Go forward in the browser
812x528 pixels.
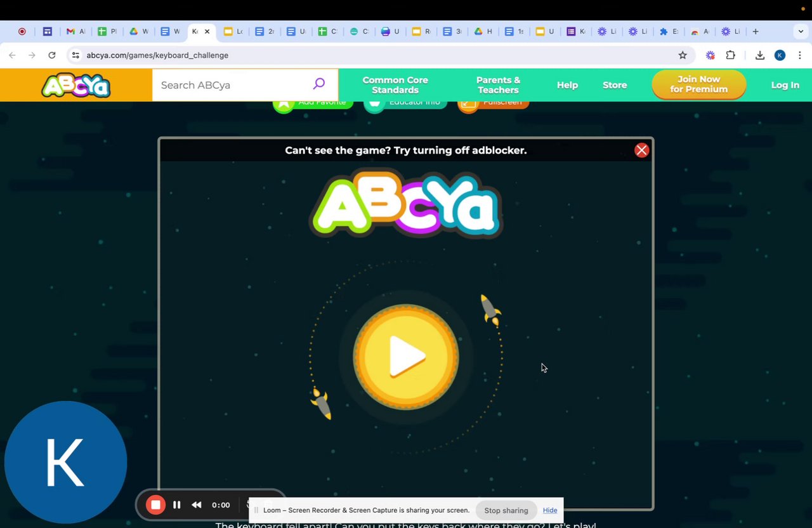(x=32, y=55)
